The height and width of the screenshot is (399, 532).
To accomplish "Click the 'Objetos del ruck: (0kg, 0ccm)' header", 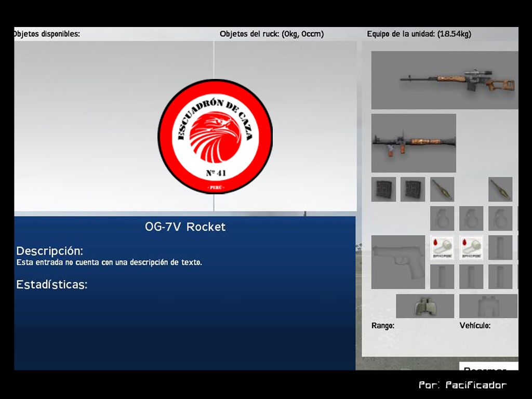I will tap(272, 34).
